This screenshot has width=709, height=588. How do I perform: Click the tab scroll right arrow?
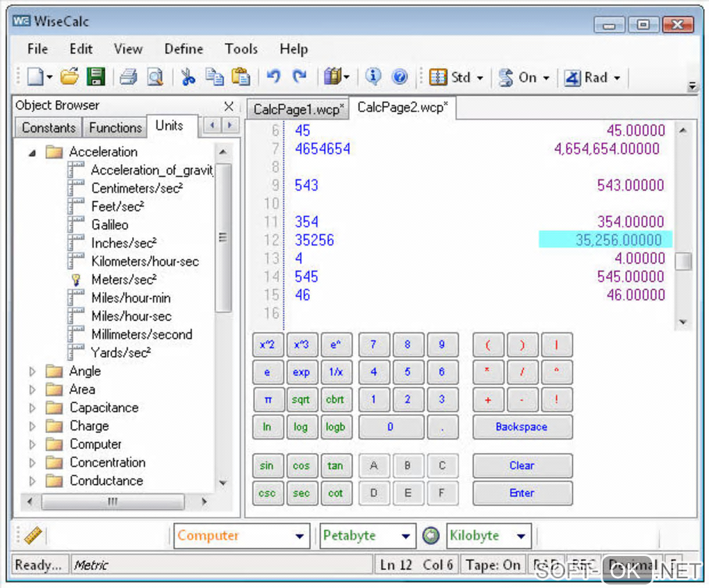click(229, 124)
